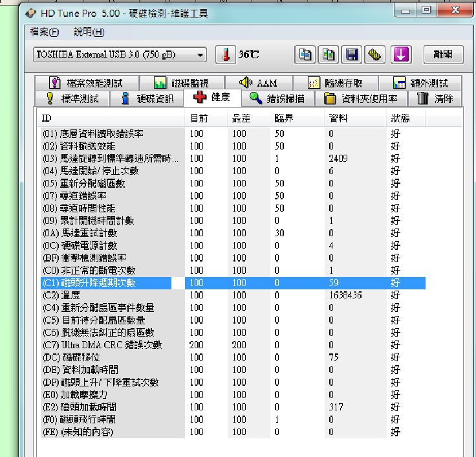Click the 臨界 column header
This screenshot has height=457, width=476.
[x=297, y=118]
